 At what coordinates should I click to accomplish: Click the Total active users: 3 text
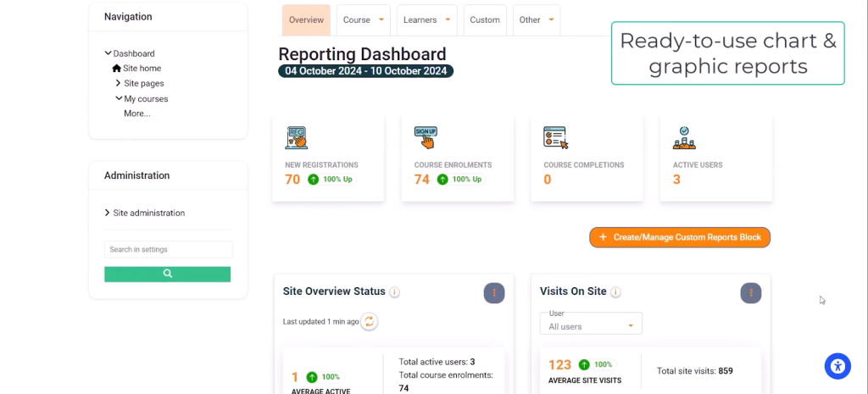[x=437, y=362]
